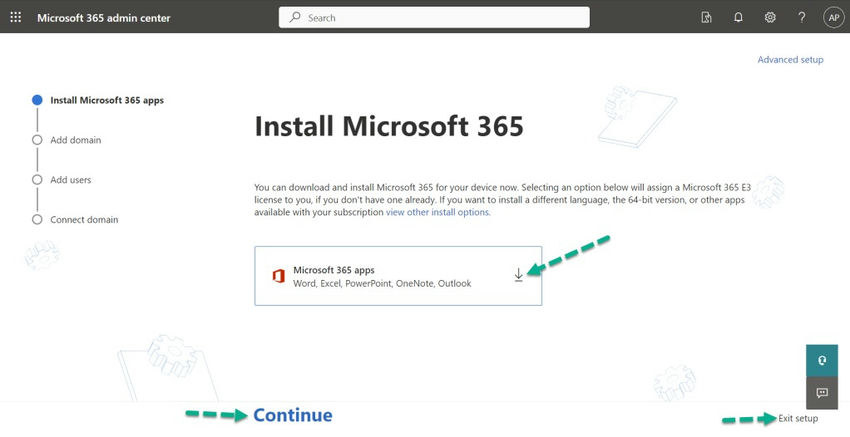Open the AP account avatar

pos(834,17)
